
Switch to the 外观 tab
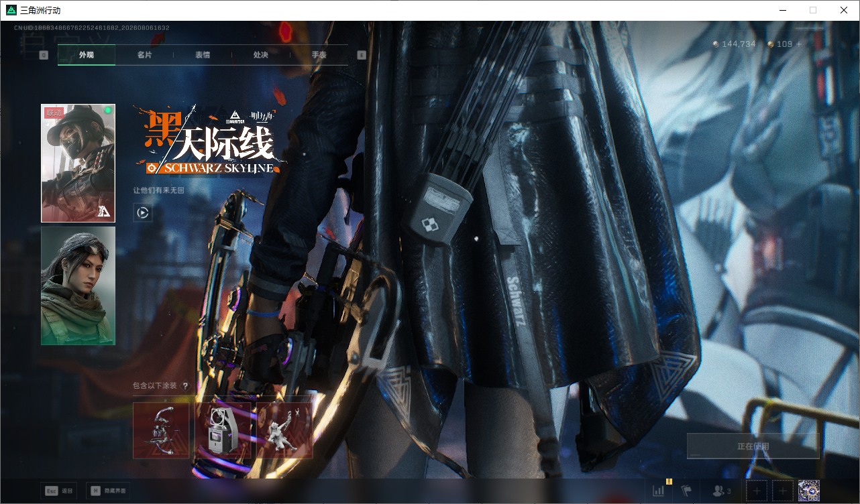87,55
